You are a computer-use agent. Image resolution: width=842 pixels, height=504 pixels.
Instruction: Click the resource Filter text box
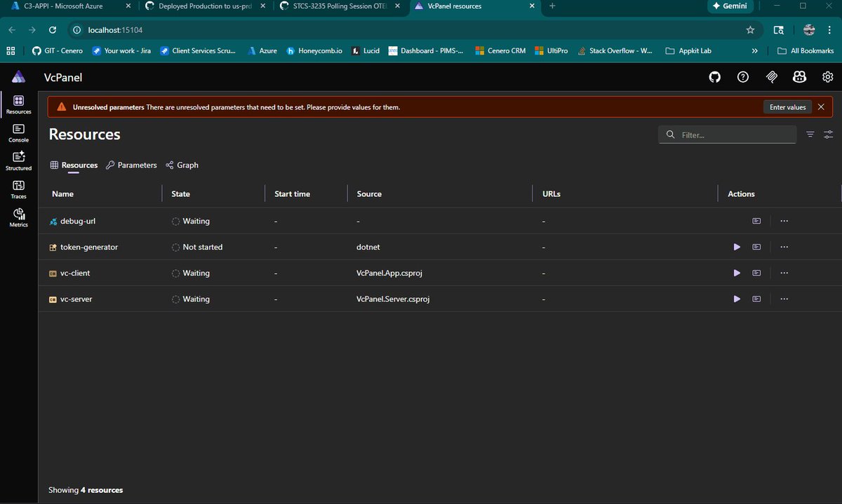point(728,135)
